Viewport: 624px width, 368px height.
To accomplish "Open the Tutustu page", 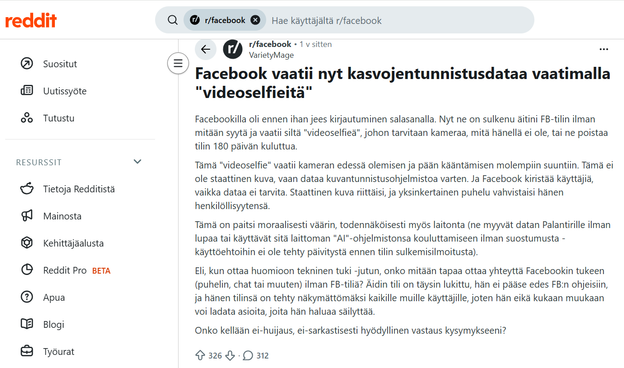I will 58,118.
